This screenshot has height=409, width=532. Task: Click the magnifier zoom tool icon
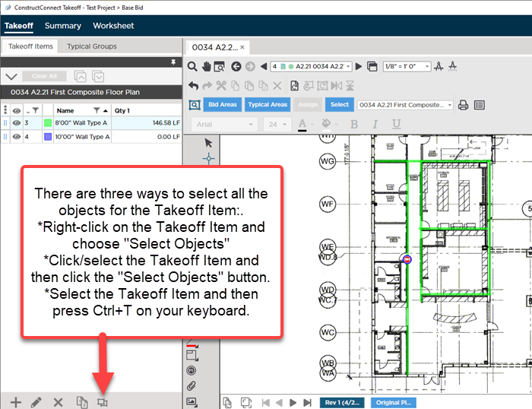click(x=192, y=67)
